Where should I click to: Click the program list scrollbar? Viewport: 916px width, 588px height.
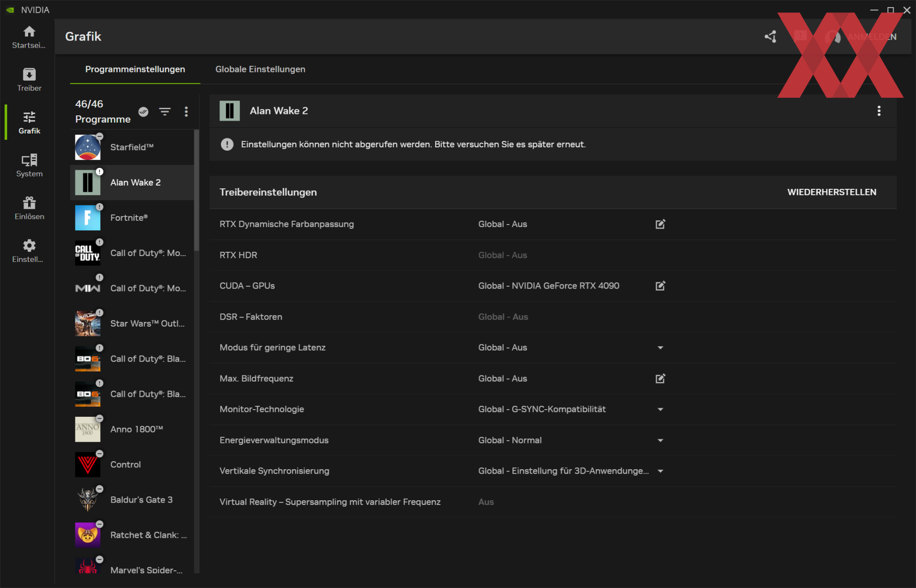tap(197, 191)
